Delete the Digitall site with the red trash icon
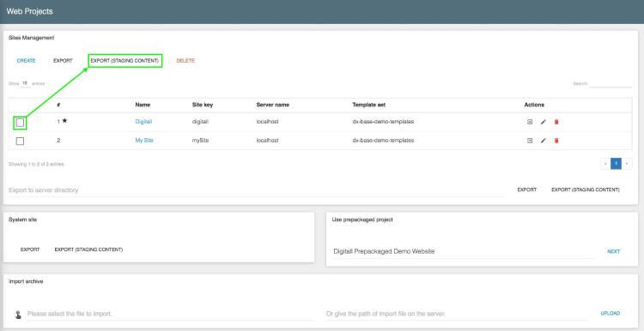Image resolution: width=644 pixels, height=331 pixels. [556, 122]
